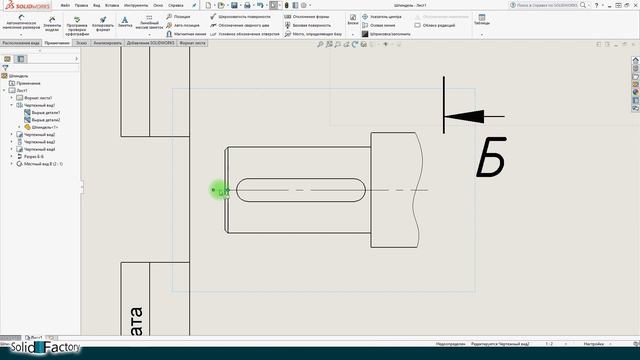The image size is (640, 360).
Task: Open the Правка menu
Action: [81, 5]
